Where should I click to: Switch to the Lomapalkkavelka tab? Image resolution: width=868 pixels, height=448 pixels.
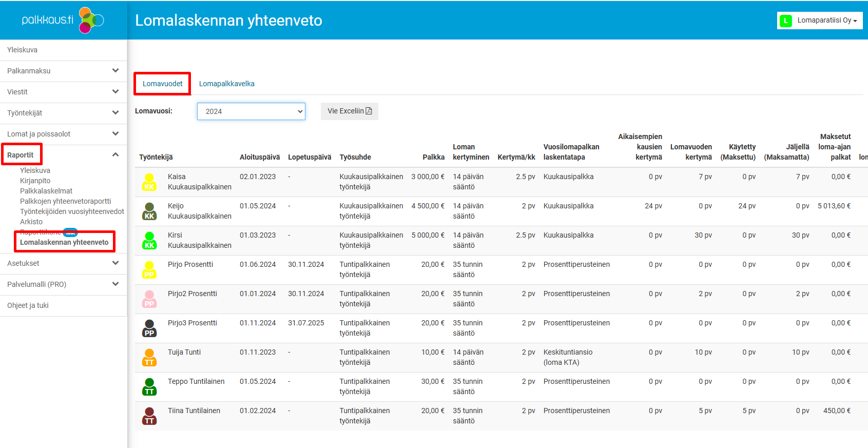pos(227,84)
